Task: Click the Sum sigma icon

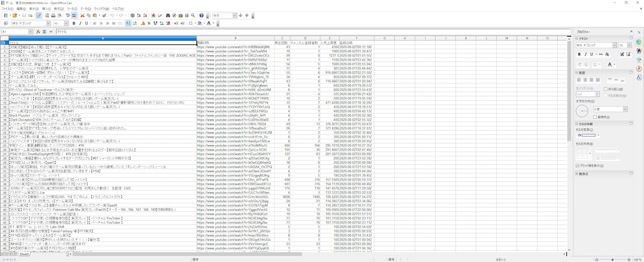Action: pyautogui.click(x=44, y=32)
